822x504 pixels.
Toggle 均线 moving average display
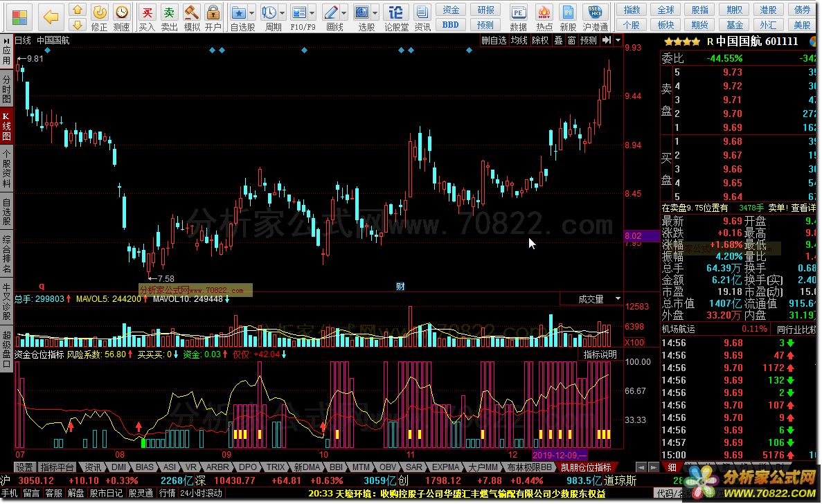pos(519,40)
